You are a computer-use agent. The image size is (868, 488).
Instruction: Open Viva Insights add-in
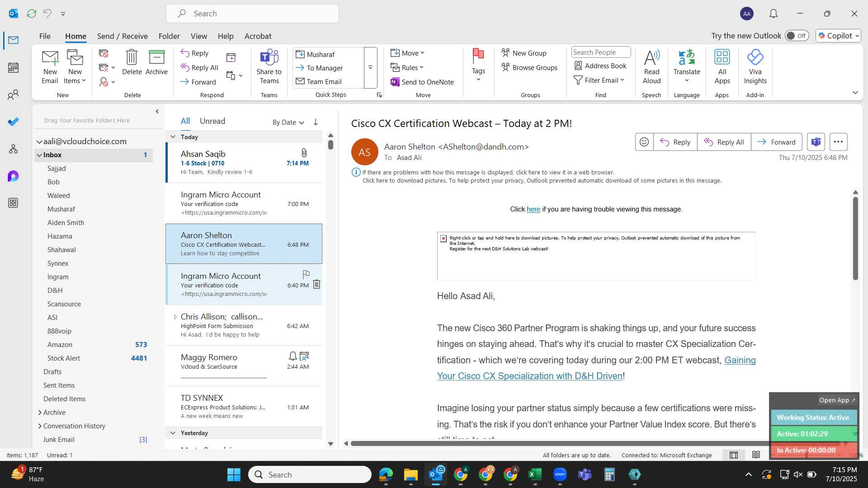pyautogui.click(x=755, y=67)
